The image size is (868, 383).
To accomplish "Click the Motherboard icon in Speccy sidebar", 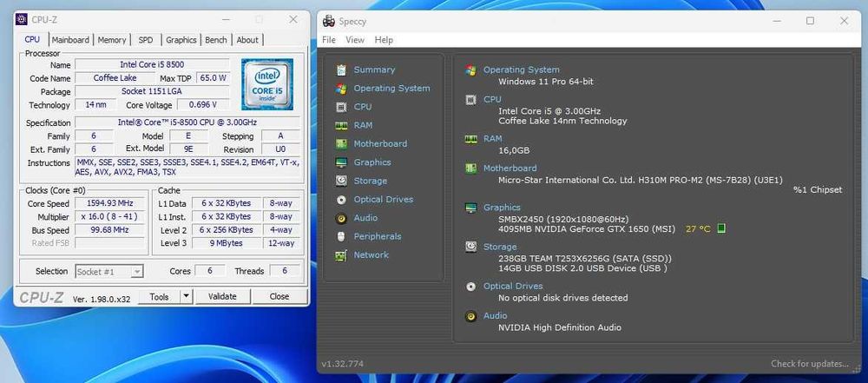I will pyautogui.click(x=341, y=143).
